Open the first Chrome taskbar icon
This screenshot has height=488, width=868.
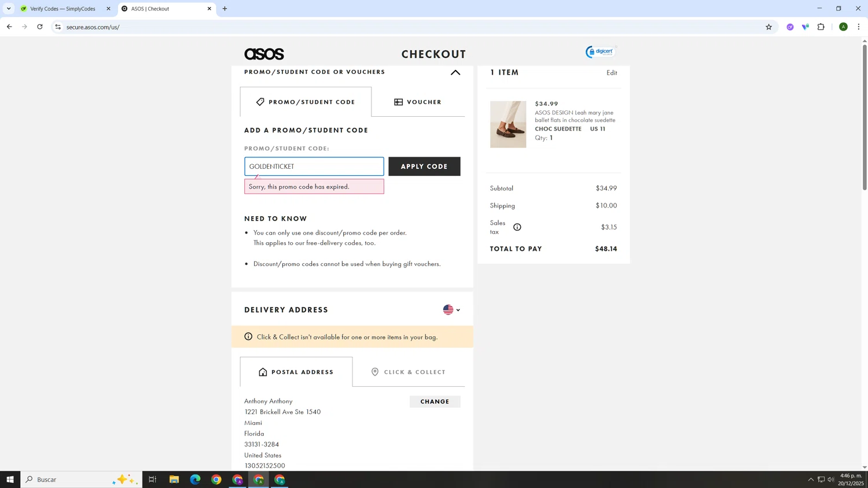click(216, 479)
